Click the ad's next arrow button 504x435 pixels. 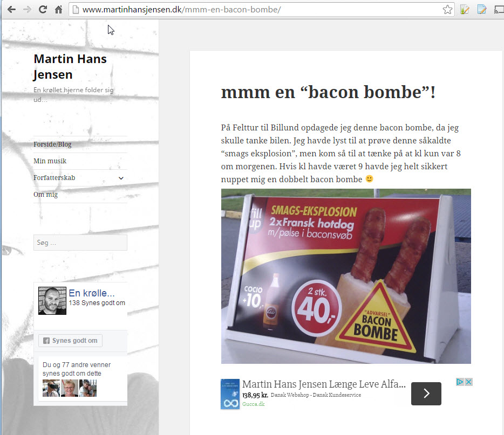[x=426, y=393]
